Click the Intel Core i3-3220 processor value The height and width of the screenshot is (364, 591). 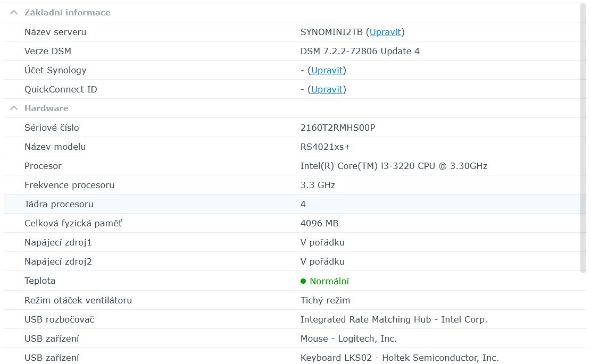[x=394, y=166]
